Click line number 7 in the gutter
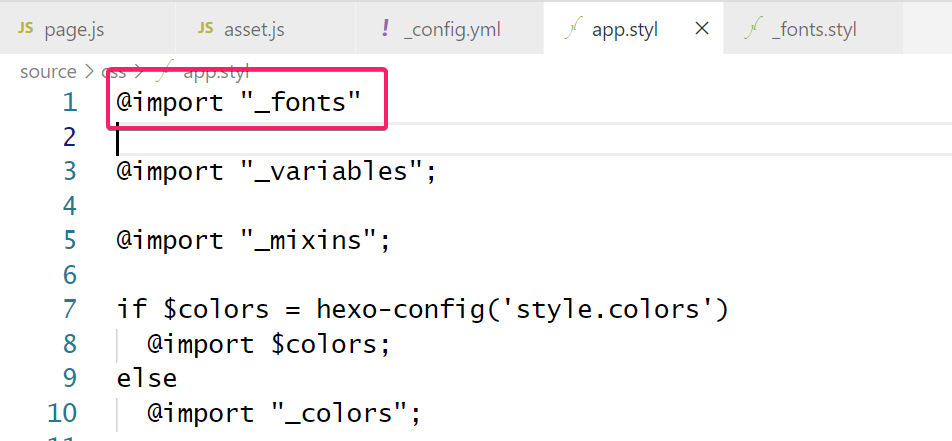Image resolution: width=952 pixels, height=441 pixels. coord(69,309)
